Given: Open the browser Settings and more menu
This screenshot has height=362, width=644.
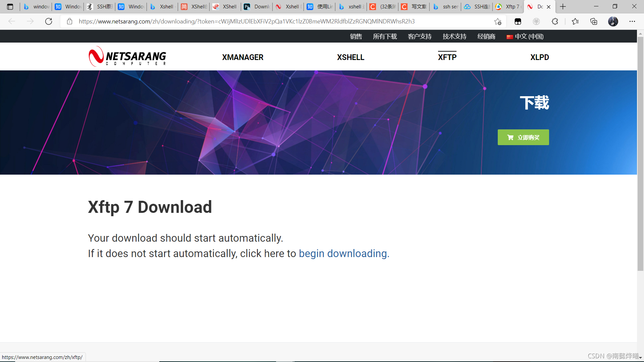Looking at the screenshot, I should pos(632,21).
